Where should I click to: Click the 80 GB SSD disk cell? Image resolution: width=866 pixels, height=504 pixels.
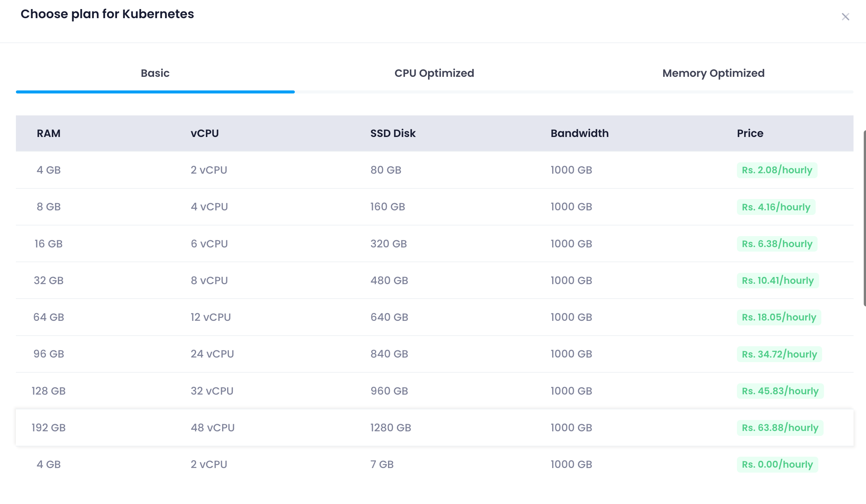click(386, 170)
